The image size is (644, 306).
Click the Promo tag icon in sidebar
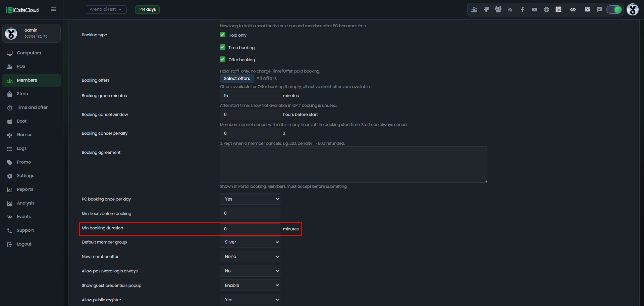coord(10,162)
